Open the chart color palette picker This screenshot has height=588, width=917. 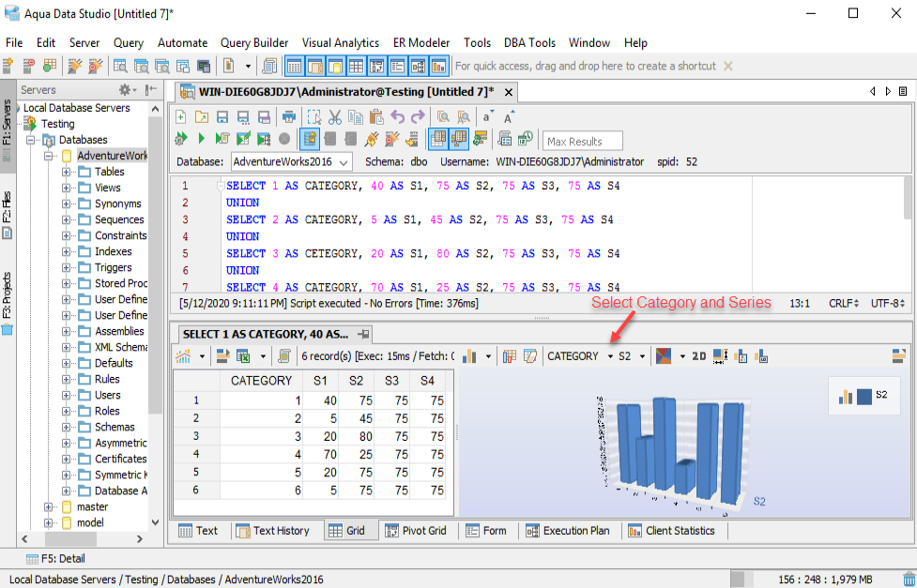tap(664, 356)
